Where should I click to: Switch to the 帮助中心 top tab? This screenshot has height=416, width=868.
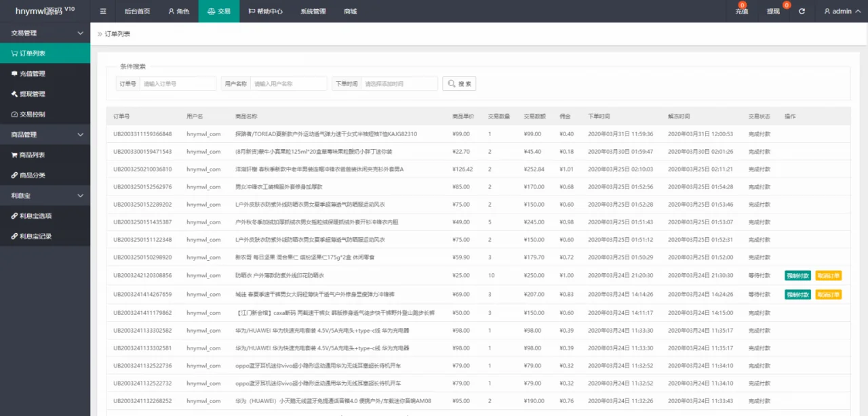(x=266, y=12)
